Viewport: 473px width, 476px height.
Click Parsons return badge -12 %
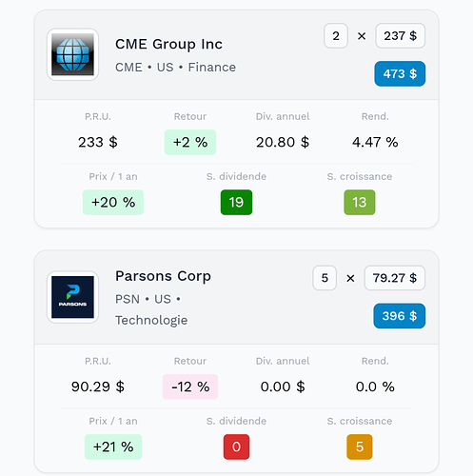pyautogui.click(x=190, y=387)
